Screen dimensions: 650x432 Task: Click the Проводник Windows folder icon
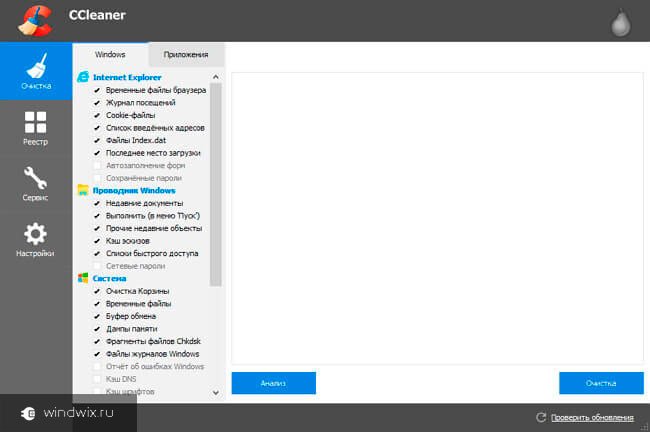pyautogui.click(x=83, y=190)
